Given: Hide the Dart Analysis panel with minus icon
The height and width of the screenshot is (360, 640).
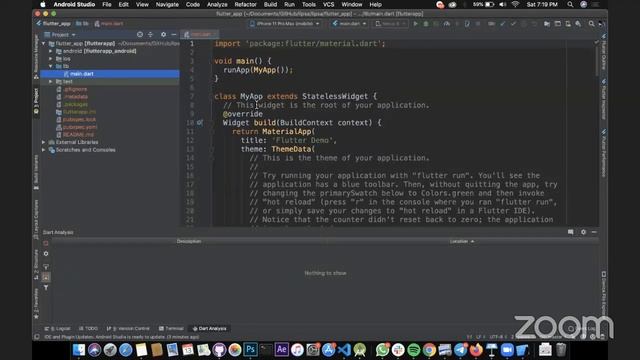Looking at the screenshot, I should pyautogui.click(x=594, y=232).
